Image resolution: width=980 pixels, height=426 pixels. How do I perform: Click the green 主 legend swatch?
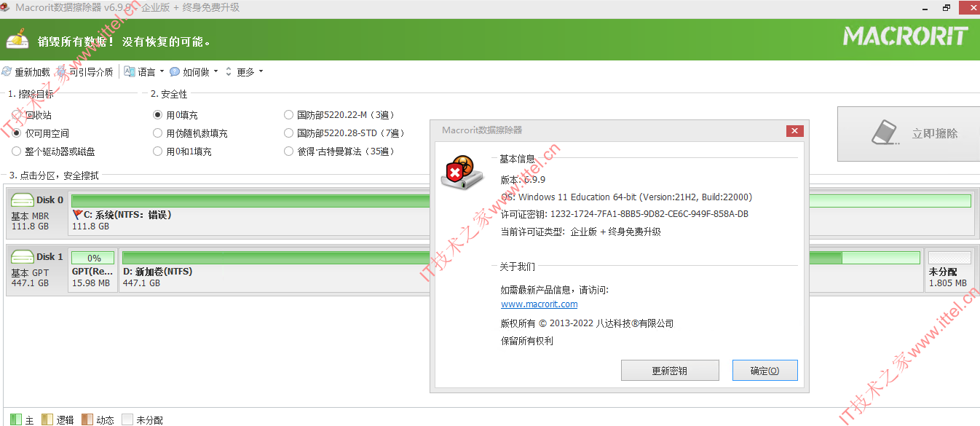(16, 419)
